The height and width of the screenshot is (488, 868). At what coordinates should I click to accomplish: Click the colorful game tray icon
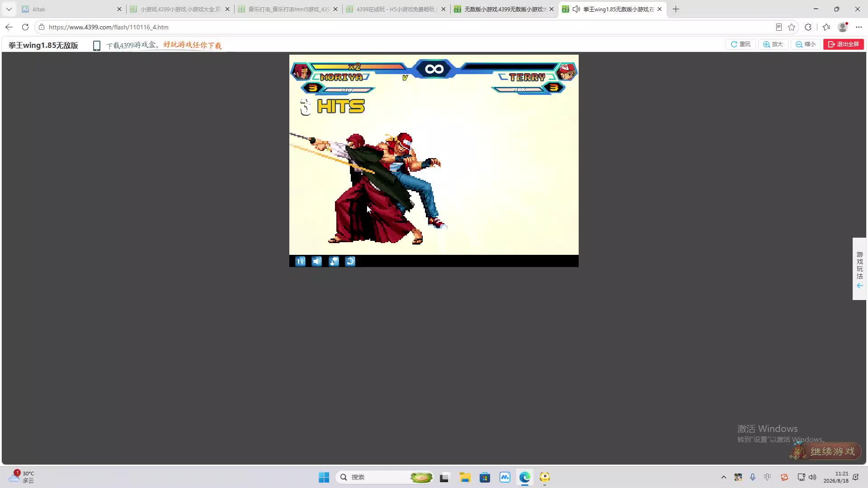[x=738, y=477]
